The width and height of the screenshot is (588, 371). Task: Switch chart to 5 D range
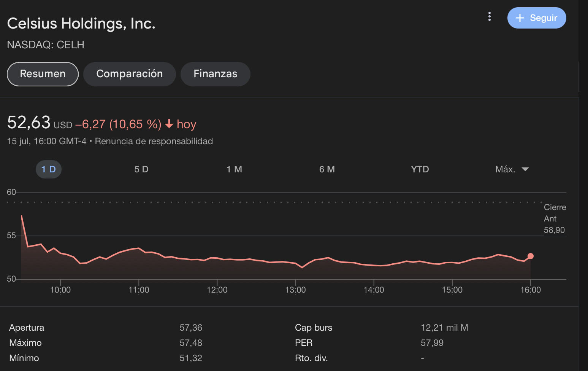click(141, 169)
